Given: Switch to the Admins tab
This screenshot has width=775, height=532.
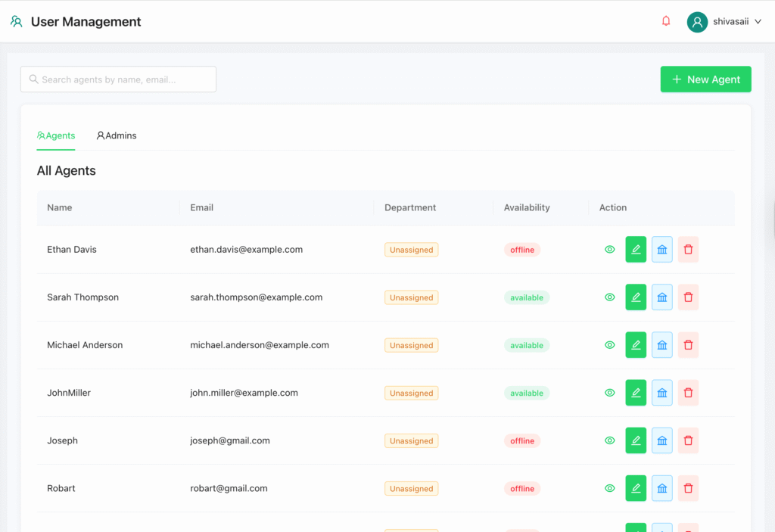Looking at the screenshot, I should 117,135.
